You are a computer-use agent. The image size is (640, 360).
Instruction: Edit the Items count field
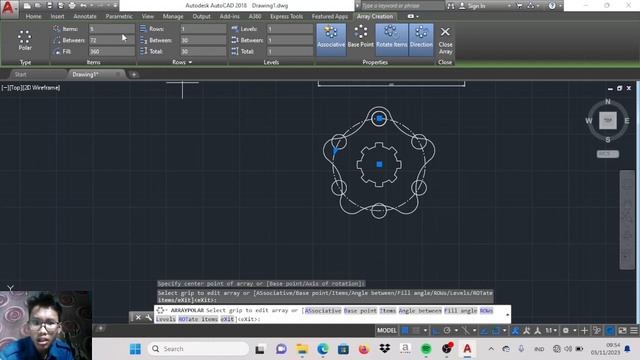[x=111, y=29]
